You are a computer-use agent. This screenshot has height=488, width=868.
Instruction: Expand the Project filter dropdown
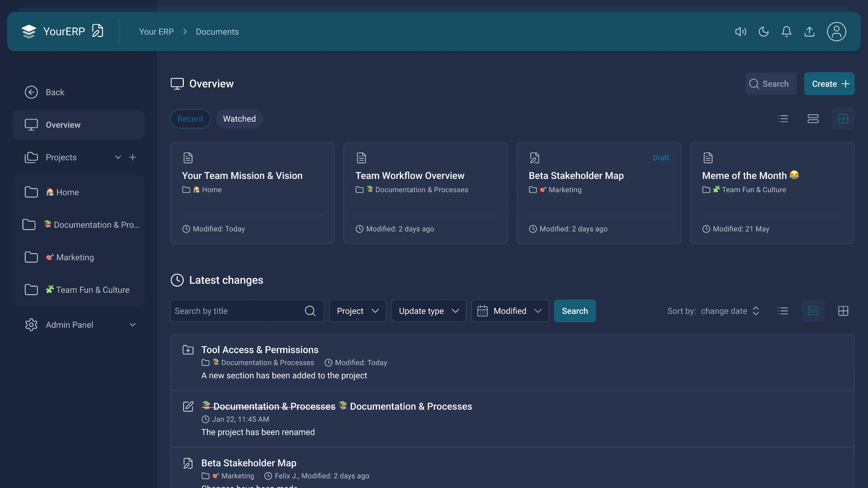pyautogui.click(x=357, y=311)
